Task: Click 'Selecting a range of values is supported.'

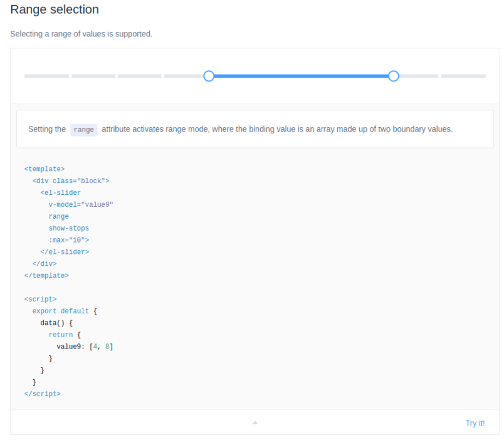Action: pos(81,34)
